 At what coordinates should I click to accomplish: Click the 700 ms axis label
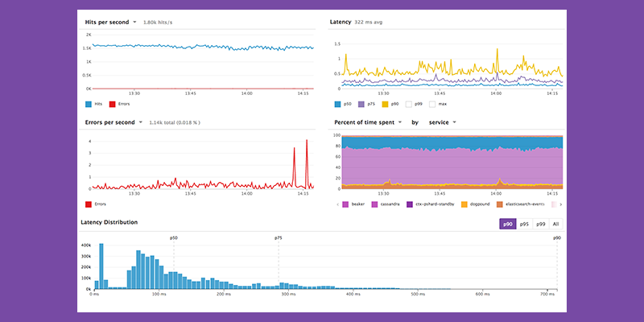click(x=547, y=295)
